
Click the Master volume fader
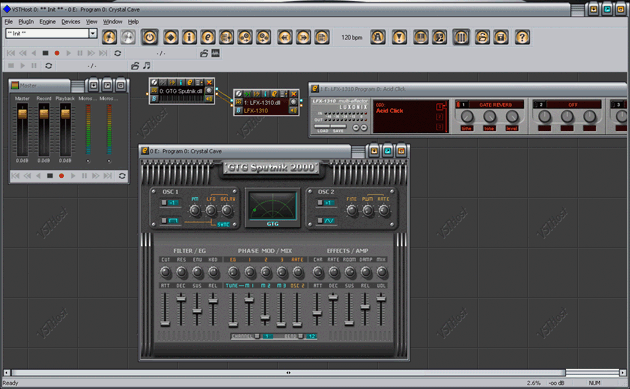pos(22,114)
